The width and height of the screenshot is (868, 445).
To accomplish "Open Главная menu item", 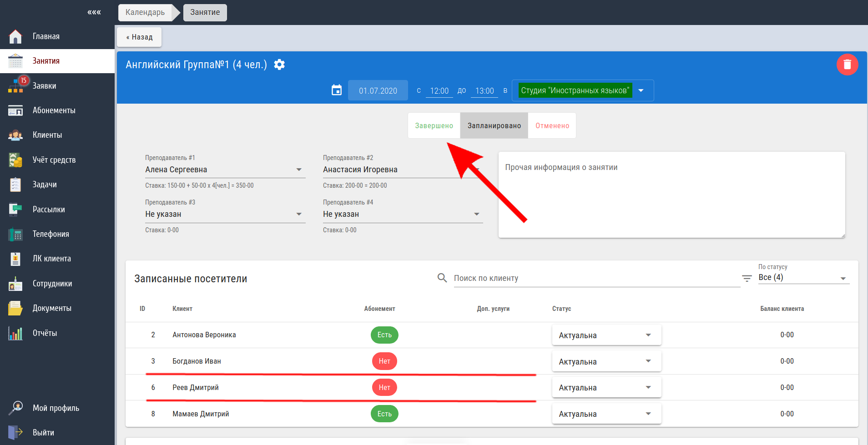I will pyautogui.click(x=57, y=36).
